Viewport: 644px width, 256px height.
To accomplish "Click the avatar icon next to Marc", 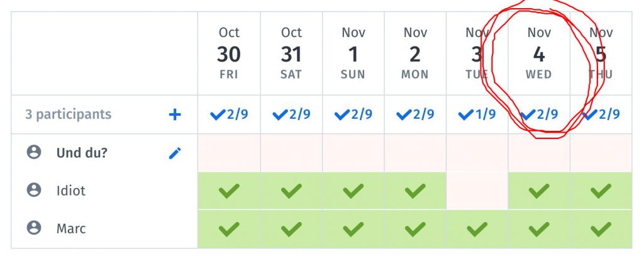I will [34, 228].
